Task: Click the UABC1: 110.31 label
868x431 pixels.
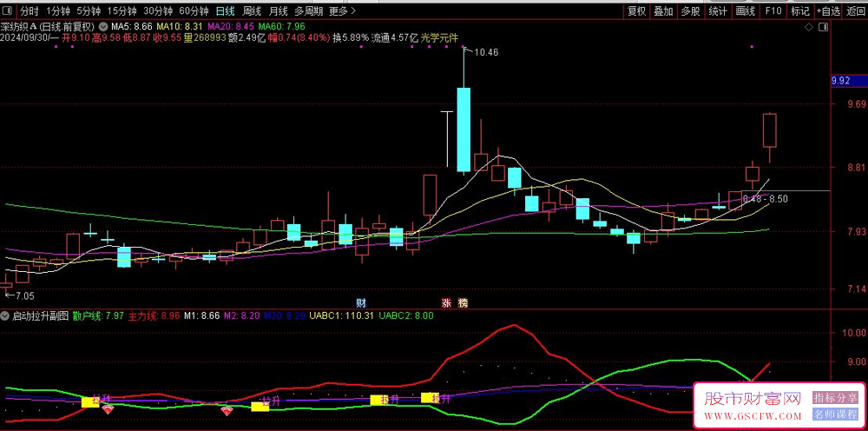Action: pos(341,315)
